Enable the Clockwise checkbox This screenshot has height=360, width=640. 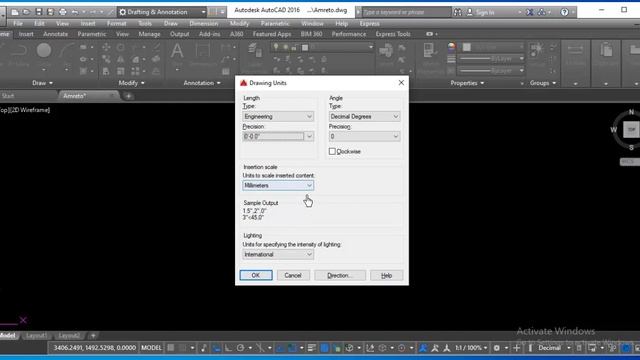pos(332,151)
